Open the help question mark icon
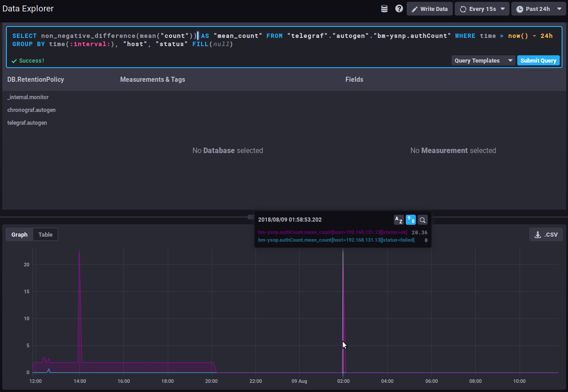Screen dimensions: 568x392 coord(399,9)
